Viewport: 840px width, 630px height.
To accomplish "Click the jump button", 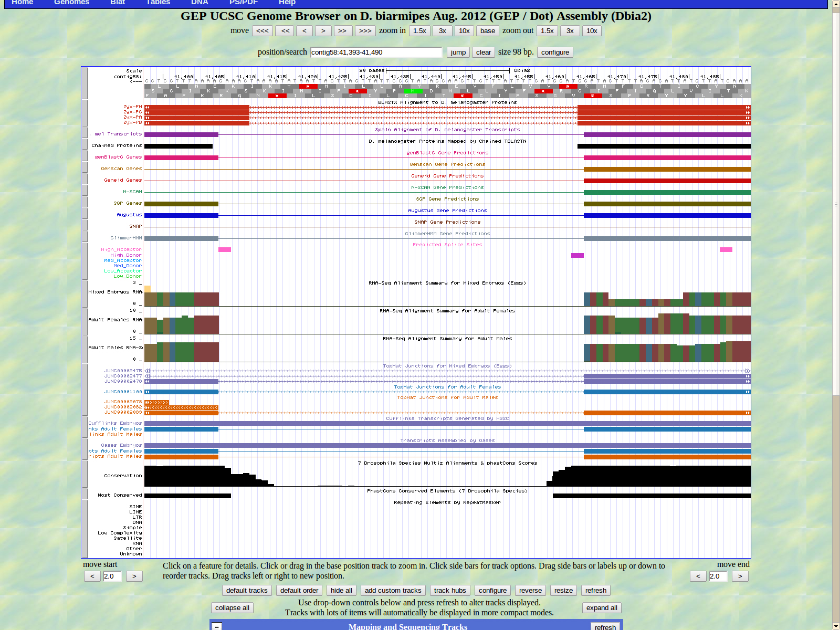I will [x=458, y=52].
